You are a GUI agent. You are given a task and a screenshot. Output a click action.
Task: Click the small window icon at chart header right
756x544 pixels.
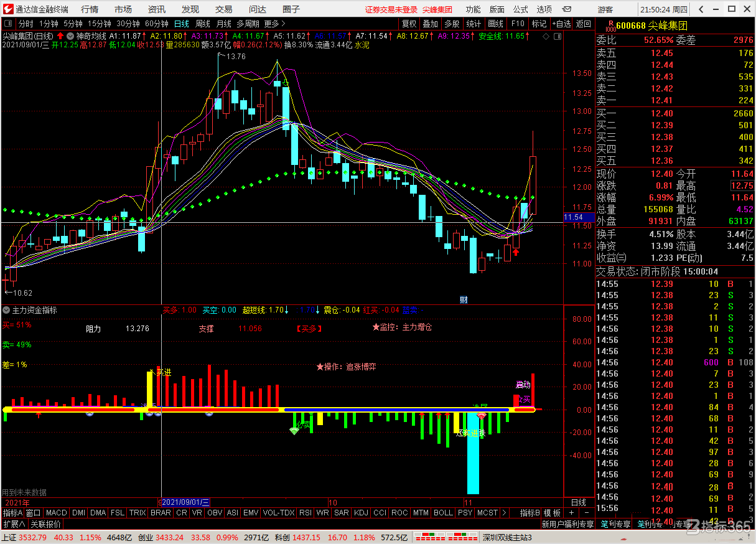556,37
